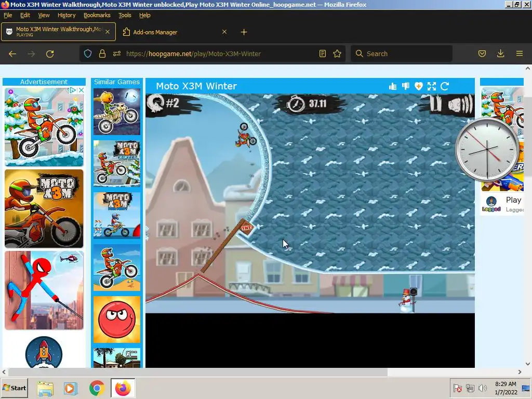Launch Windows Media Player from taskbar
This screenshot has height=399, width=532.
(x=71, y=388)
